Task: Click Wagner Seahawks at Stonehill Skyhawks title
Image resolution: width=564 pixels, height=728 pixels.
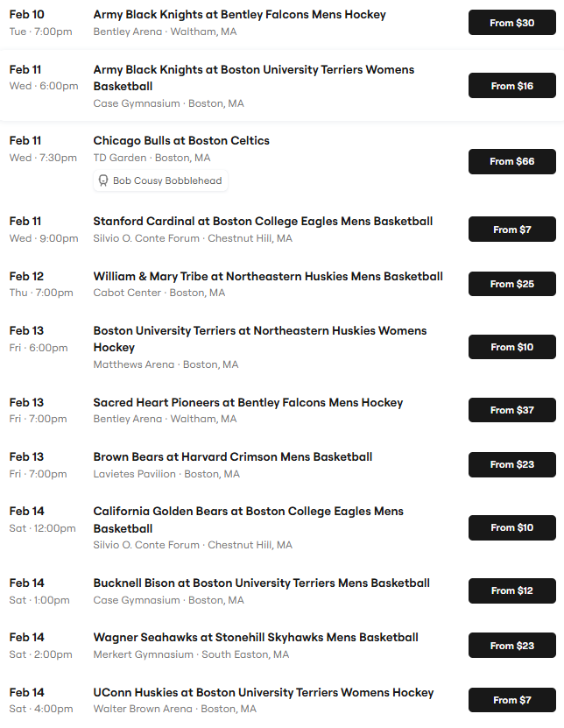Action: [x=256, y=638]
